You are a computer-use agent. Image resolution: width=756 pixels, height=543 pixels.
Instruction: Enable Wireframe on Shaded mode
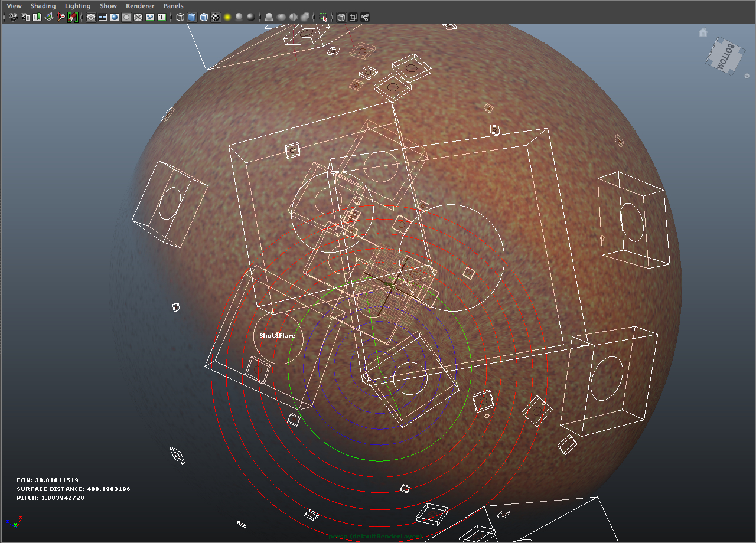tap(204, 17)
